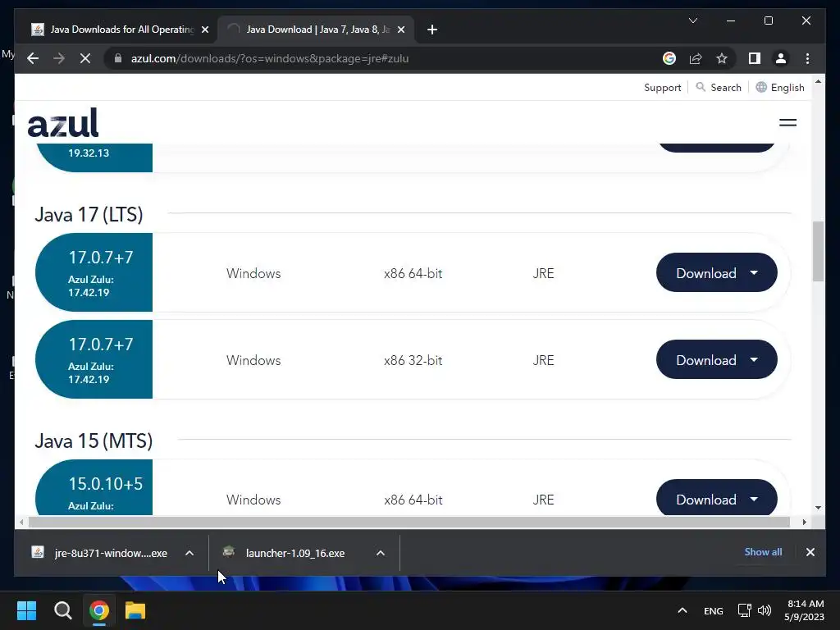
Task: Click the scroll up arrow on the page
Action: tap(818, 81)
